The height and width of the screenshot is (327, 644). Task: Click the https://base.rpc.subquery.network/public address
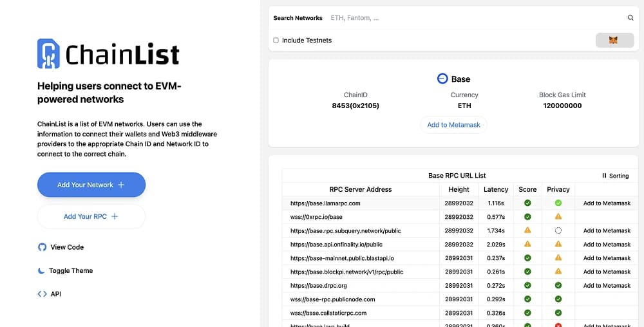click(346, 230)
